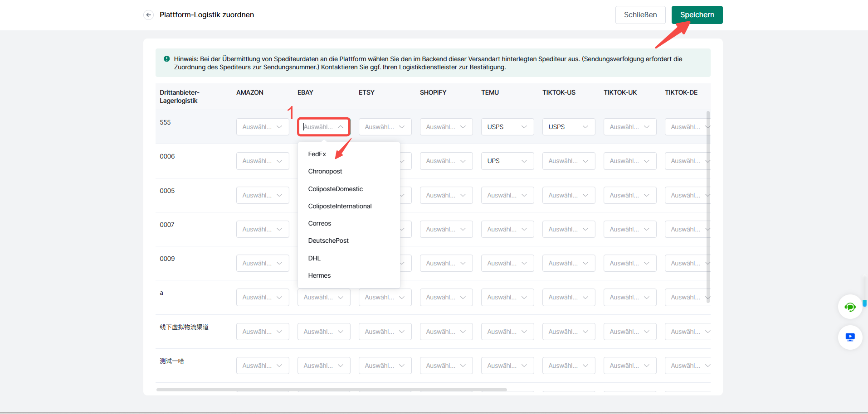Open the green chat support widget
This screenshot has height=414, width=868.
[x=850, y=307]
